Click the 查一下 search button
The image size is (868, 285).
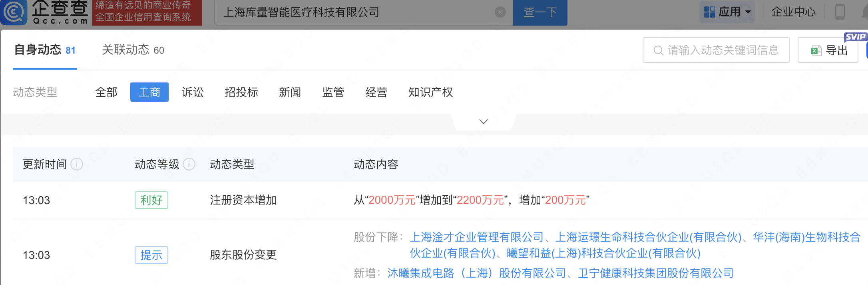tap(540, 12)
